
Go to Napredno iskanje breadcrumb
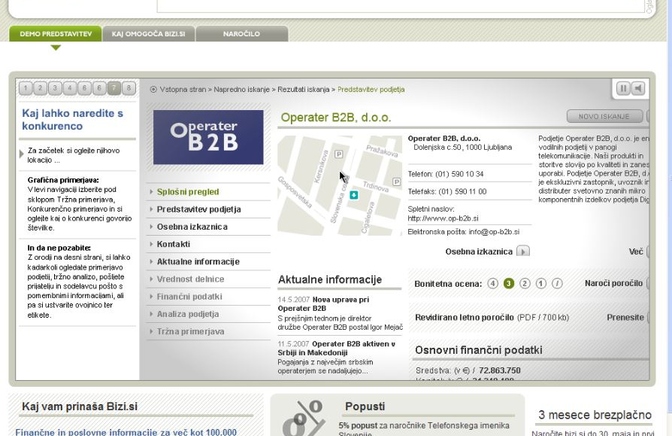pos(242,90)
